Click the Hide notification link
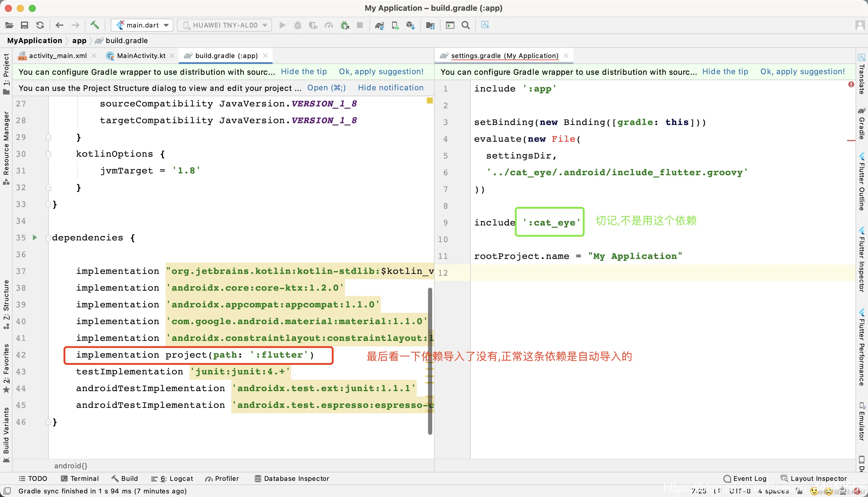Screen dimensions: 868x497 (x=390, y=88)
